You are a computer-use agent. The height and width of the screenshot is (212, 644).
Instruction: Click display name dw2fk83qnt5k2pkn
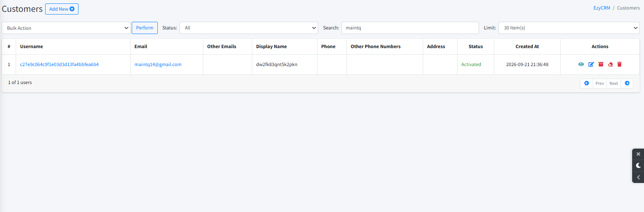click(x=276, y=65)
